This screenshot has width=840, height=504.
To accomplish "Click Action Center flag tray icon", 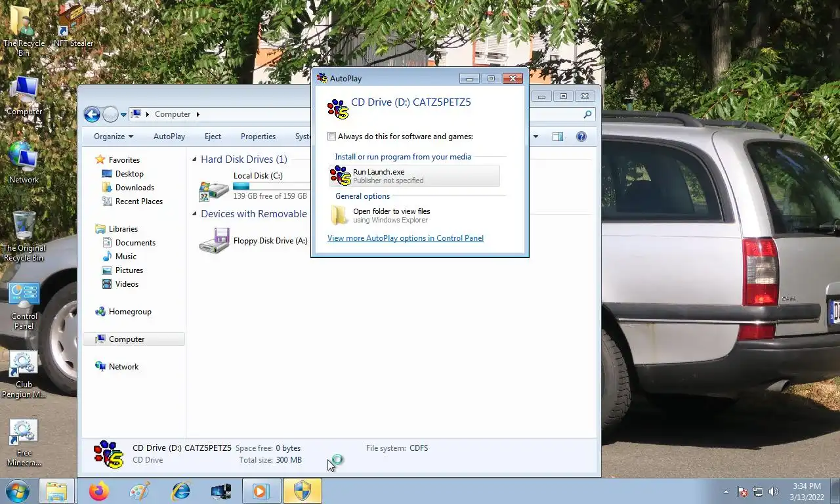I will pyautogui.click(x=743, y=492).
